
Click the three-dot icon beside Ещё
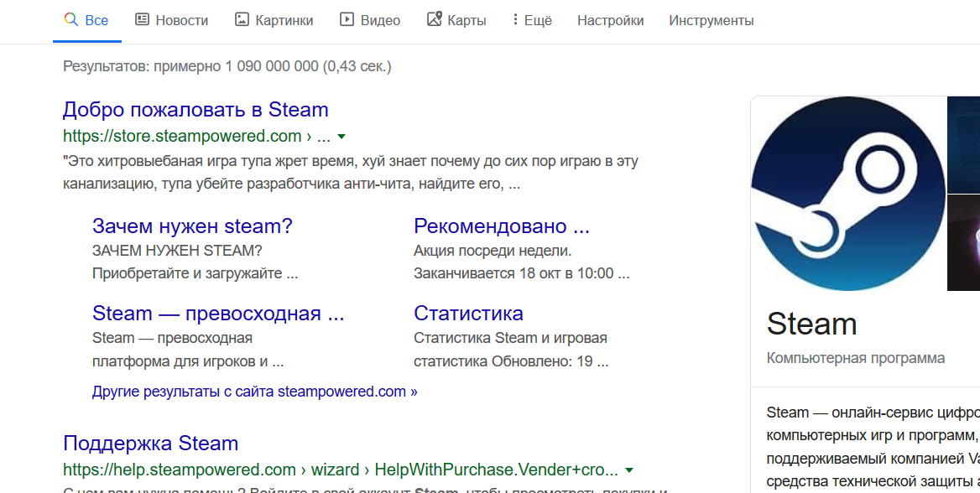coord(515,19)
